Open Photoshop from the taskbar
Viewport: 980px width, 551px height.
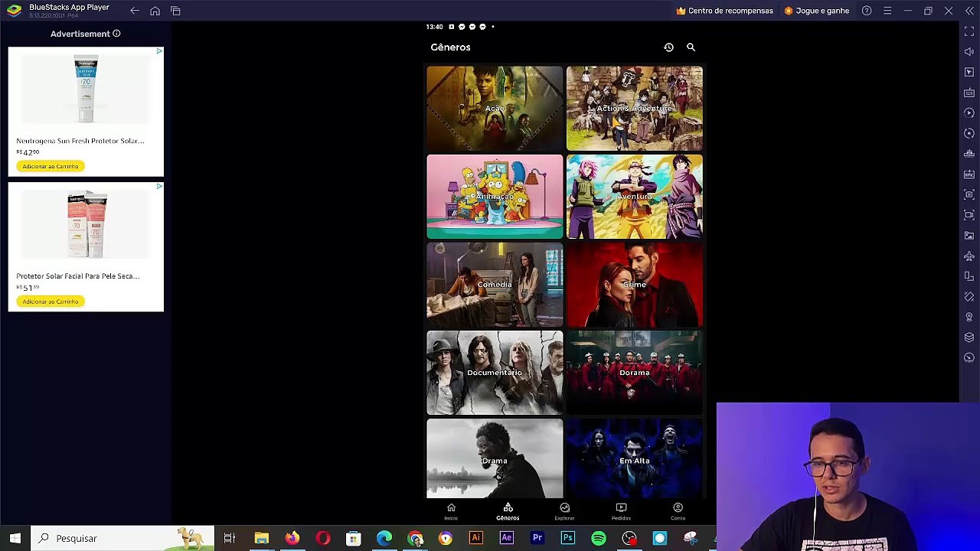[x=568, y=538]
